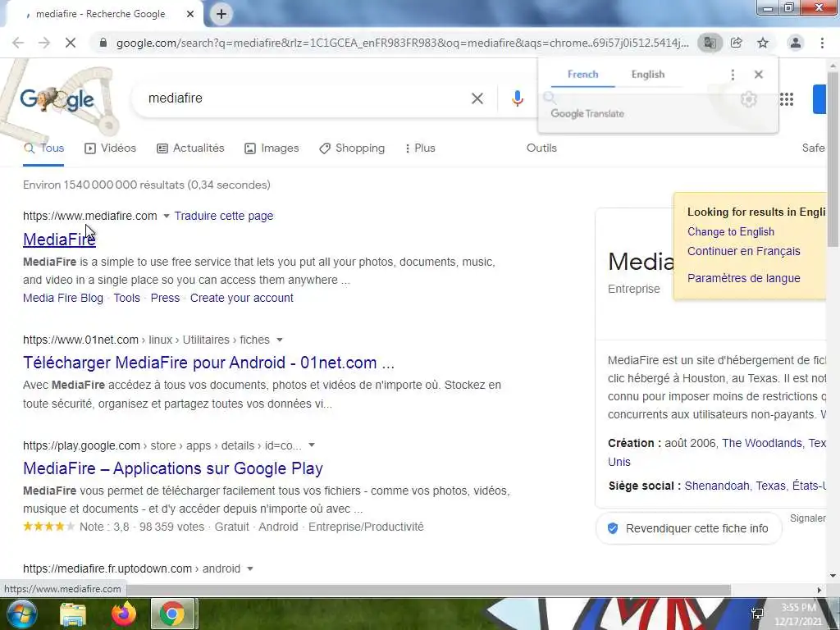Expand the Plus menu
Image resolution: width=840 pixels, height=630 pixels.
pos(420,148)
